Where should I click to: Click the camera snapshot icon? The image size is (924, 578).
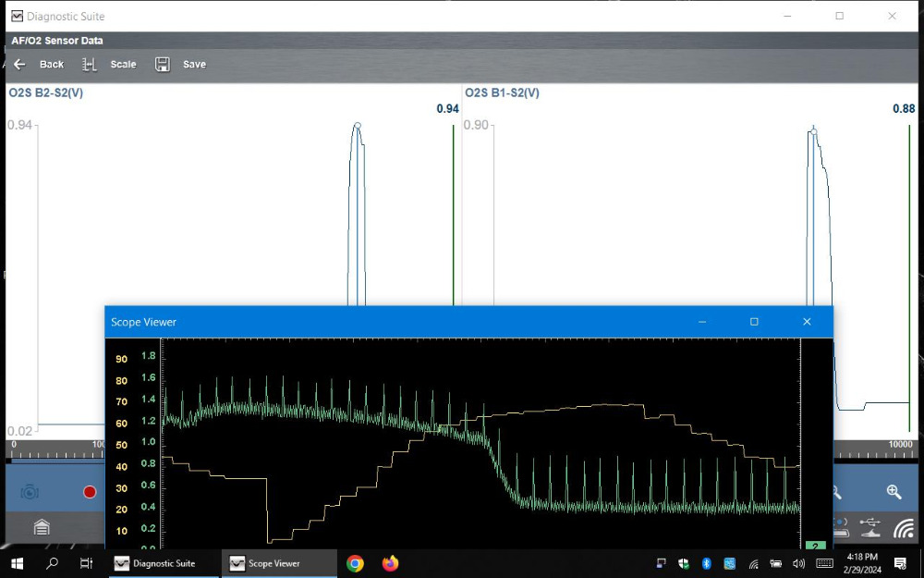click(x=30, y=492)
